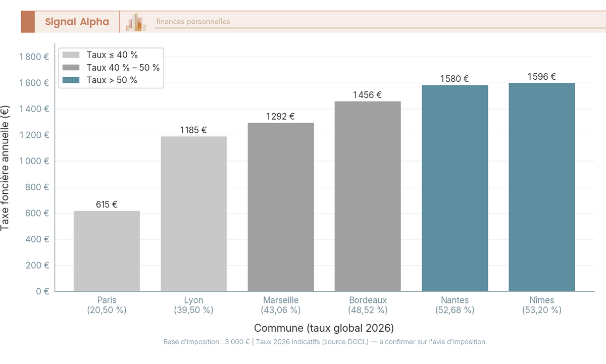Click the light gray 'Taux ≤ 40 %' legend swatch
Image resolution: width=606 pixels, height=364 pixels.
[x=71, y=55]
